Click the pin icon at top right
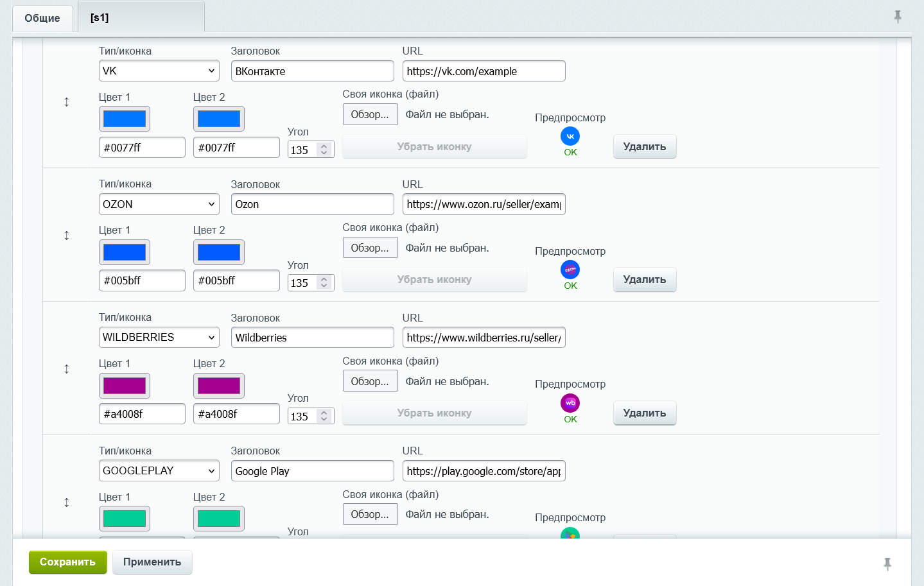Image resolution: width=924 pixels, height=586 pixels. pyautogui.click(x=898, y=17)
